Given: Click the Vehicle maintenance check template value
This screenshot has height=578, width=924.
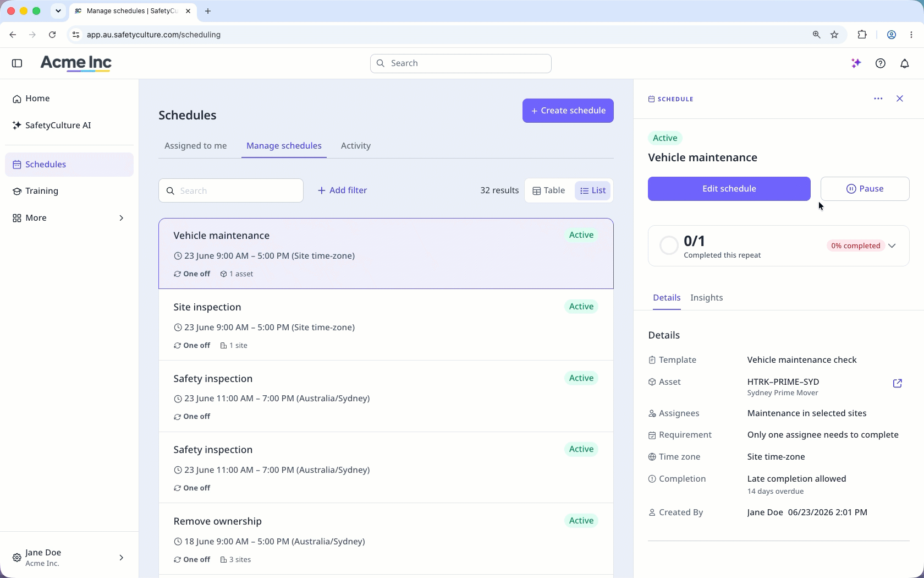Looking at the screenshot, I should [802, 360].
